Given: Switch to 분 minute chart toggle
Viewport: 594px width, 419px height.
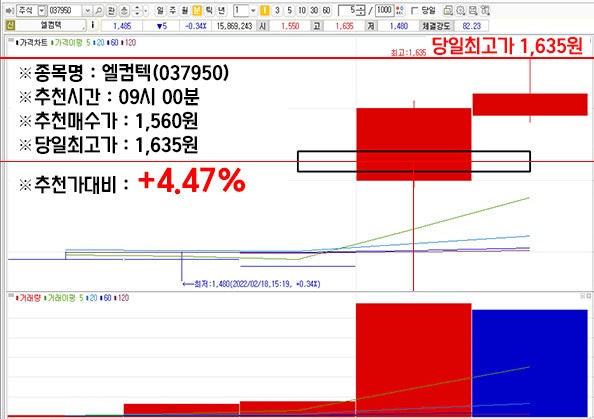Looking at the screenshot, I should point(197,11).
